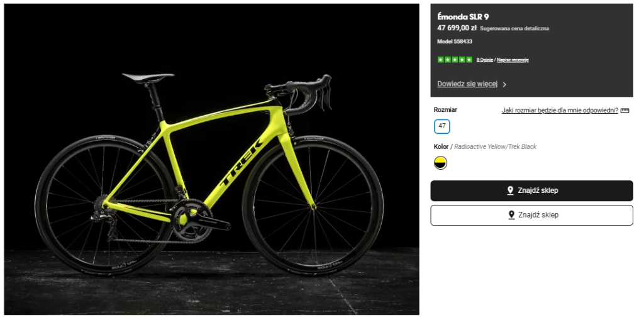Click the fifth green rating star
The height and width of the screenshot is (318, 644).
[469, 60]
